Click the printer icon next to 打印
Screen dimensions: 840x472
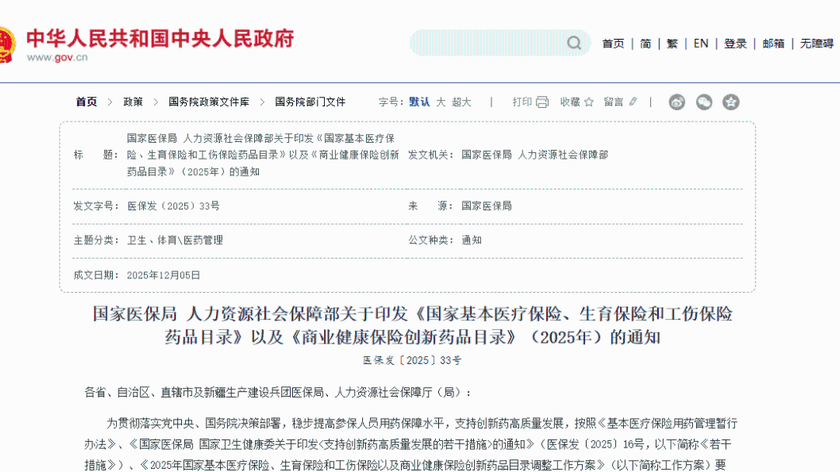coord(542,102)
